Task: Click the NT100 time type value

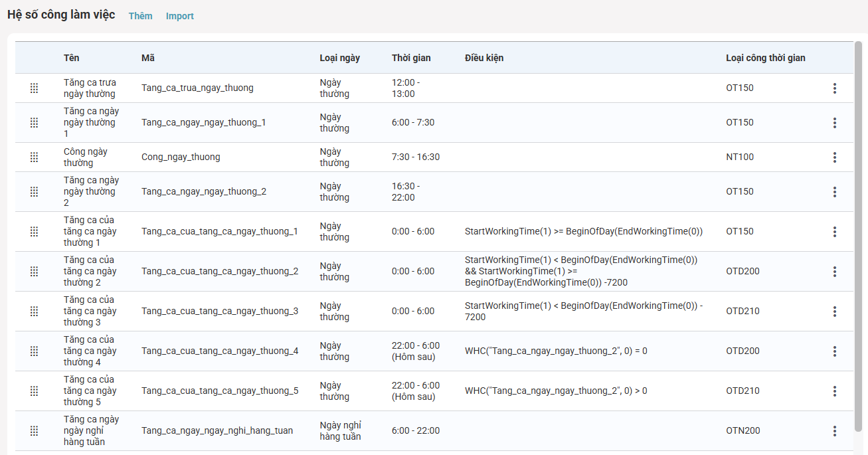Action: 740,157
